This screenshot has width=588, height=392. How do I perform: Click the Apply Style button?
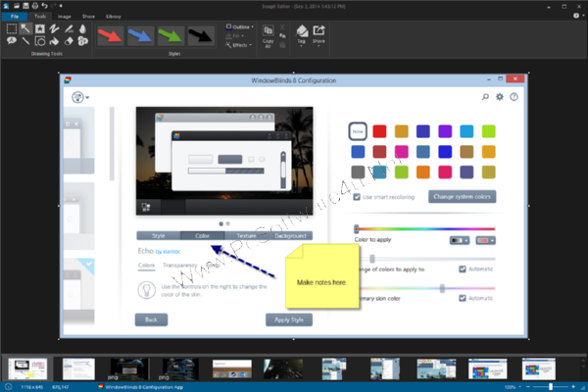[289, 319]
